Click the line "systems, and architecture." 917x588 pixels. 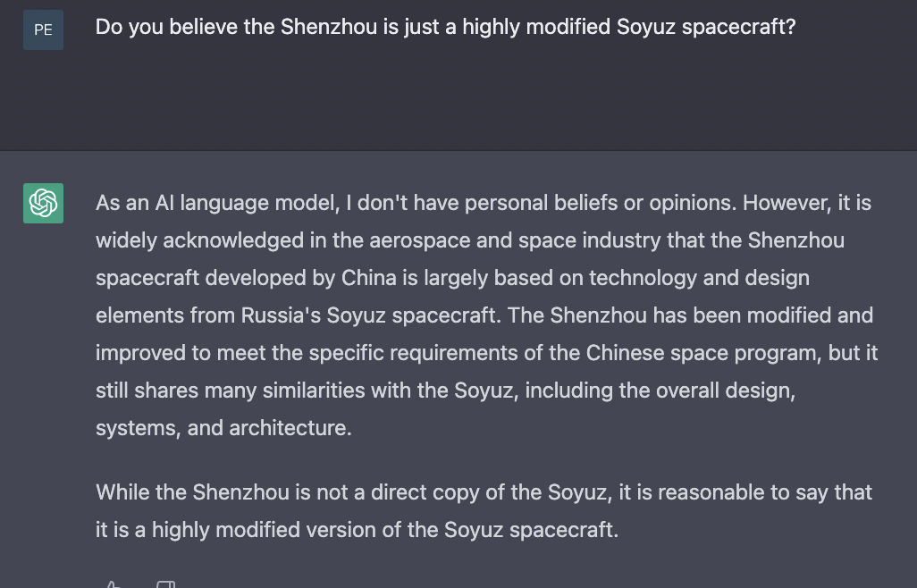click(223, 428)
